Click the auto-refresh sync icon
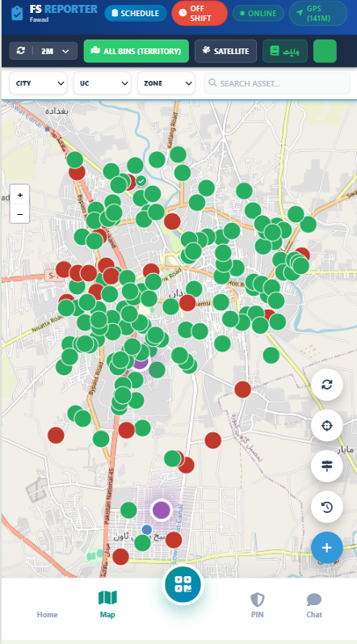The width and height of the screenshot is (357, 644). pyautogui.click(x=20, y=51)
